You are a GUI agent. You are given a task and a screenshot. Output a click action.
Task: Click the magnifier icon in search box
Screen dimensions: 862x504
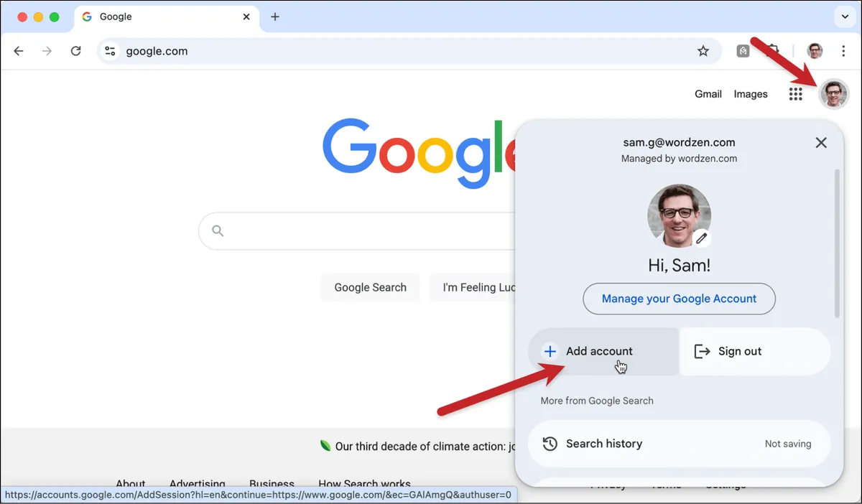pos(218,231)
